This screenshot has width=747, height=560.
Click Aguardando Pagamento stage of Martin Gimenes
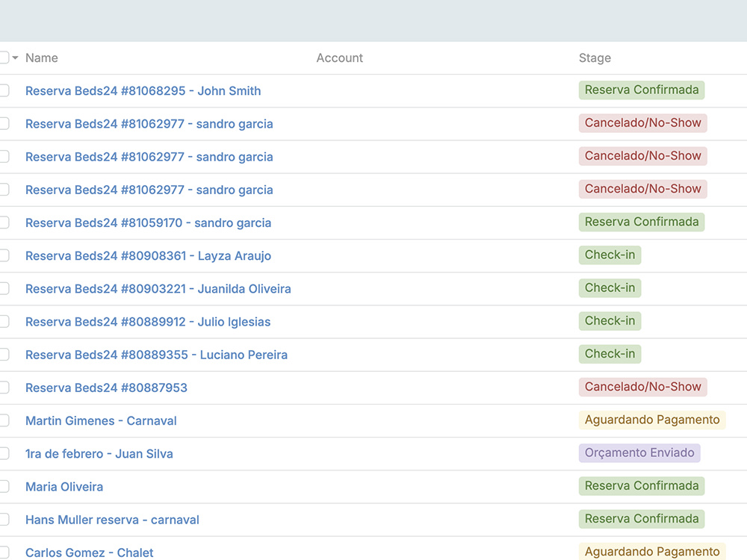pyautogui.click(x=652, y=420)
